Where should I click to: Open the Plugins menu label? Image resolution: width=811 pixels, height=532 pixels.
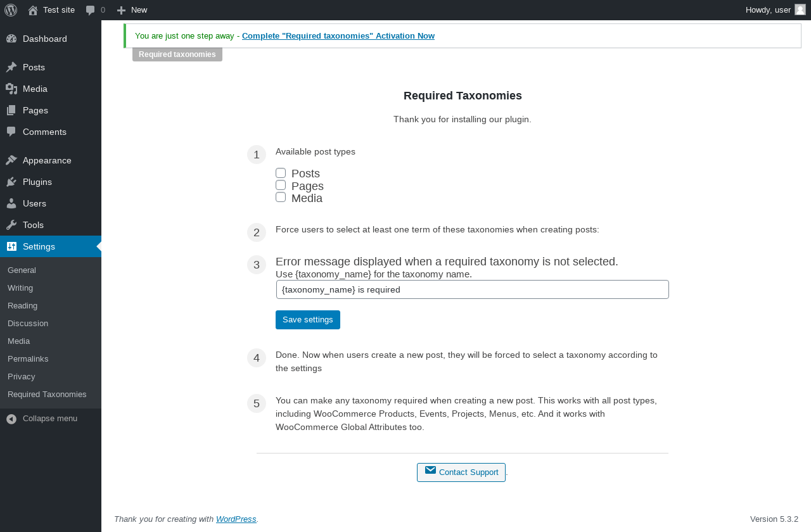(x=37, y=182)
